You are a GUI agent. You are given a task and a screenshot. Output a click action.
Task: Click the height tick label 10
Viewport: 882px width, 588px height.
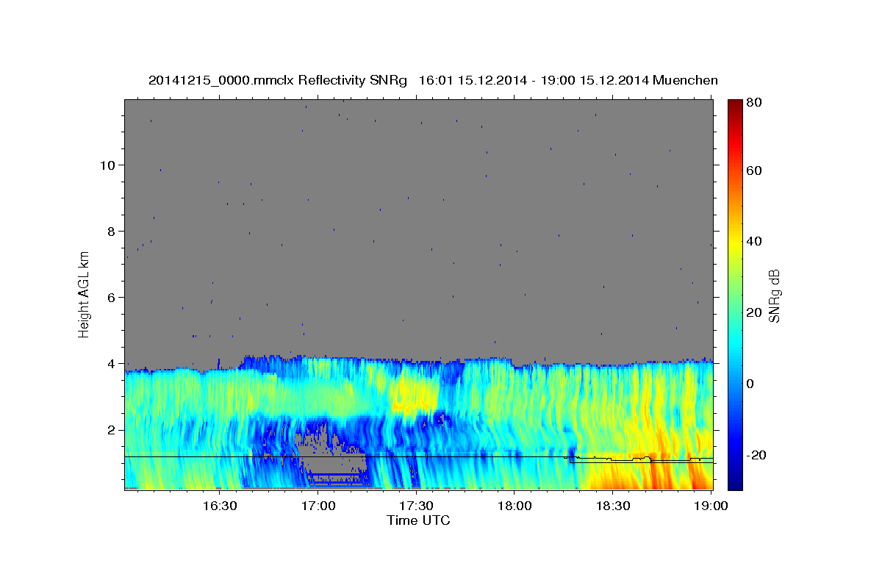108,165
